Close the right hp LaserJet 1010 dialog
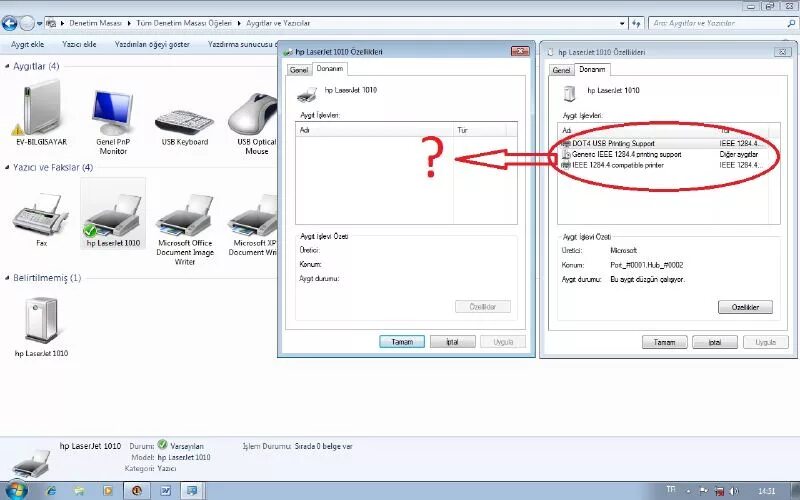Image resolution: width=800 pixels, height=500 pixels. [783, 52]
